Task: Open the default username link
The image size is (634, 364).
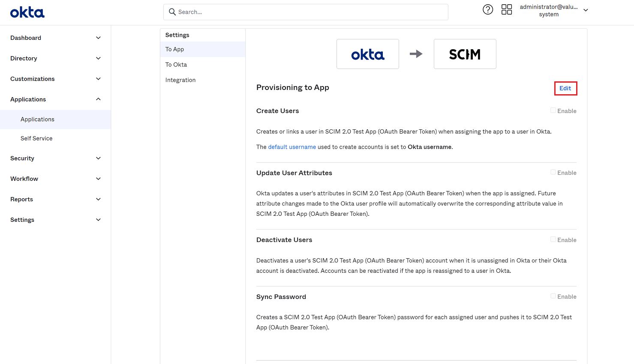Action: point(292,147)
